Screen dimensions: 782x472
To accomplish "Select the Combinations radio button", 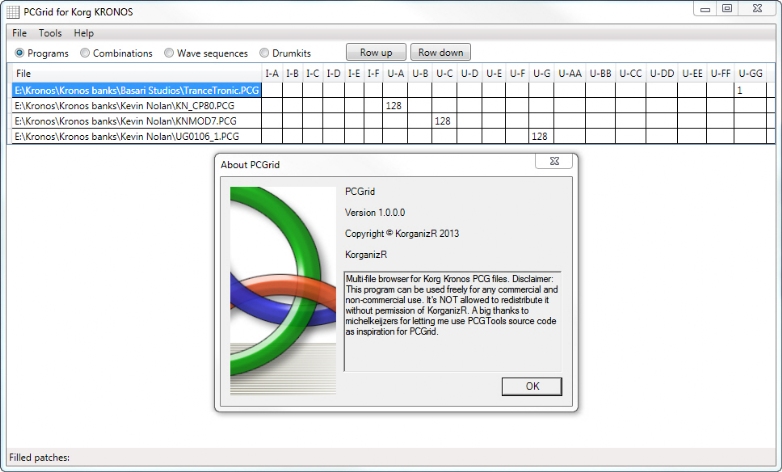I will [85, 53].
